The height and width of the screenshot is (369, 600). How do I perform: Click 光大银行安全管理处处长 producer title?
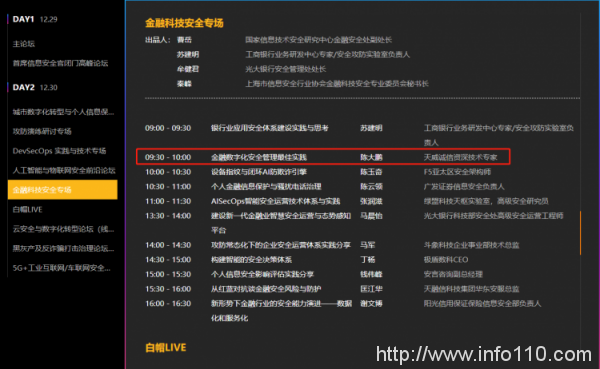[285, 69]
